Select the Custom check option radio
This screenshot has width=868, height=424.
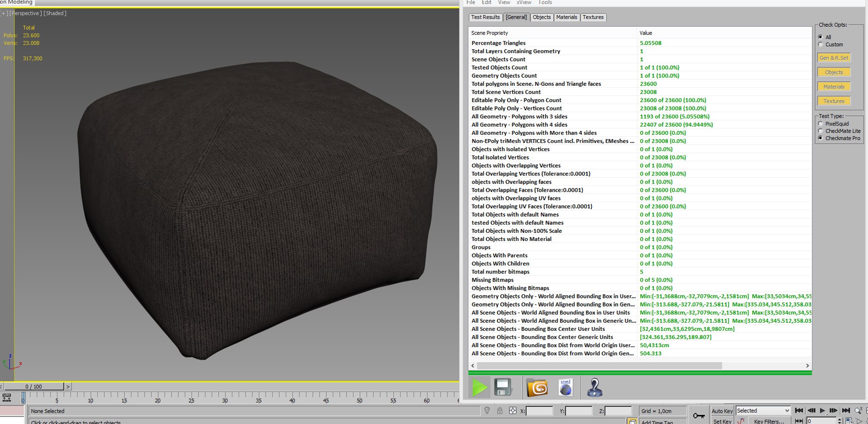pos(821,44)
